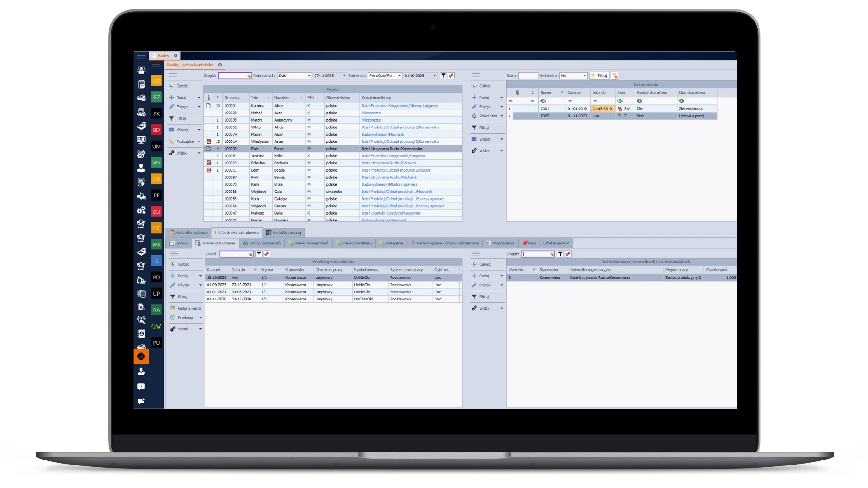Open the Archiwalne Nie dropdown
The image size is (868, 488).
pyautogui.click(x=584, y=76)
